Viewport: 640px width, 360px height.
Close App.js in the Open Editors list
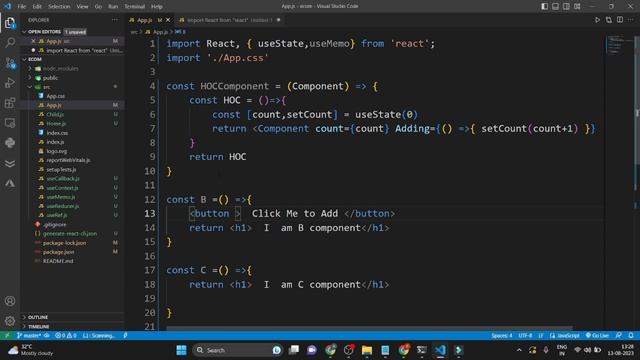click(33, 41)
